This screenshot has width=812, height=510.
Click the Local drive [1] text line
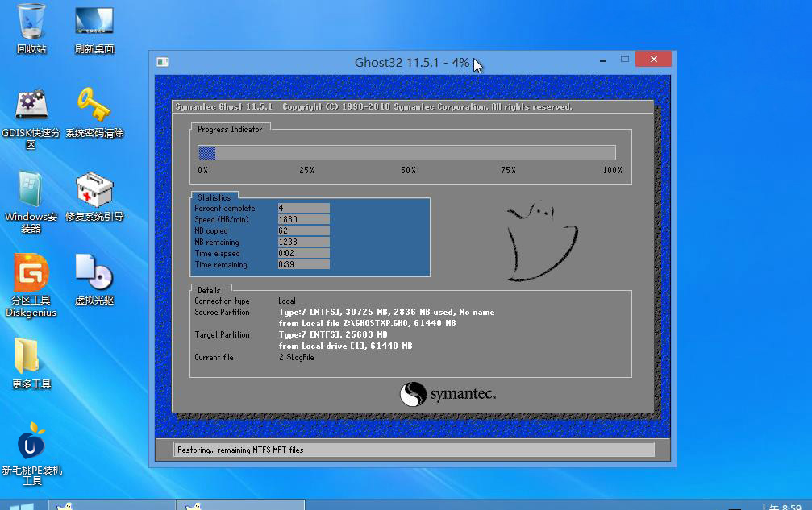pos(345,346)
